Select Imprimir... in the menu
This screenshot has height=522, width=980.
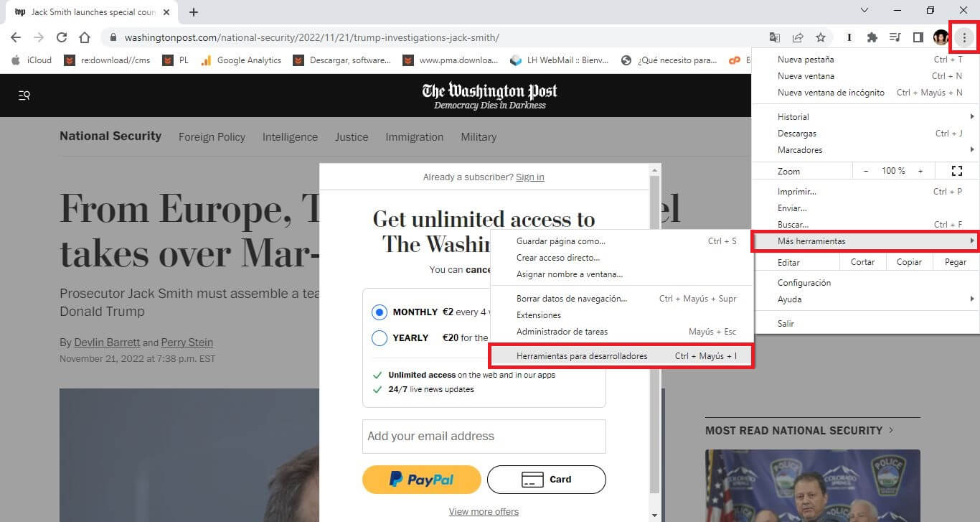[865, 192]
